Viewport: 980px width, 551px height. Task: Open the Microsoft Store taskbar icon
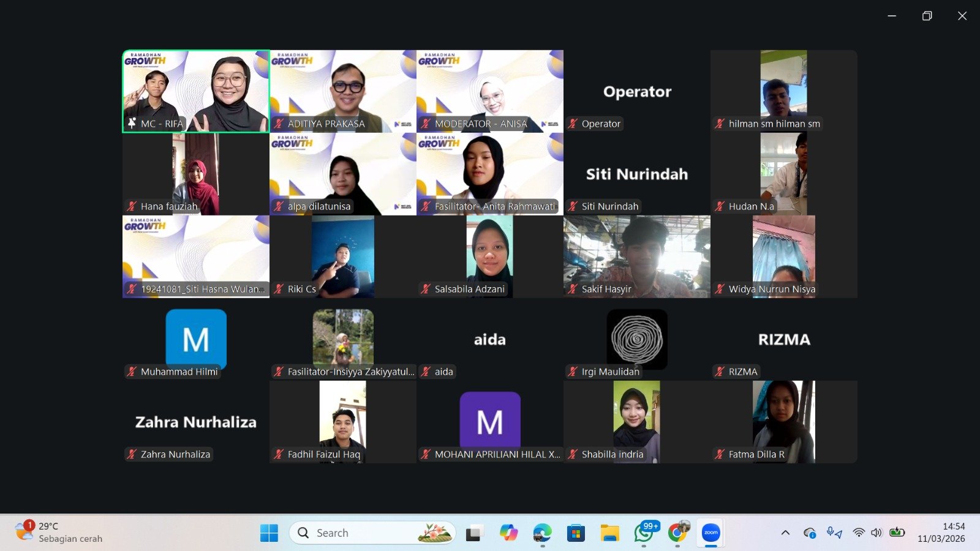(576, 533)
